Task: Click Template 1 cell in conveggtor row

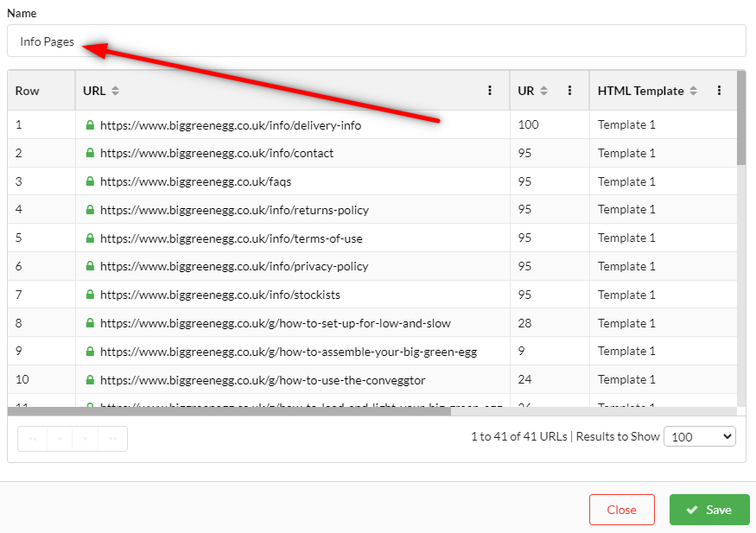Action: [x=626, y=380]
